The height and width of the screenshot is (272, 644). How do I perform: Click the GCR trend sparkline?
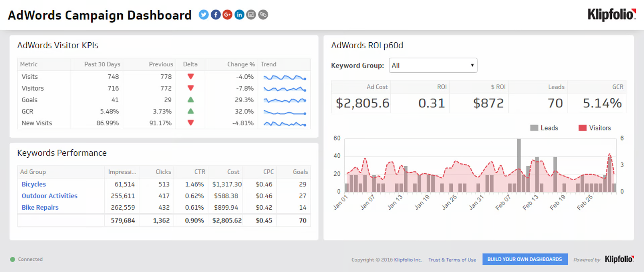(x=285, y=113)
